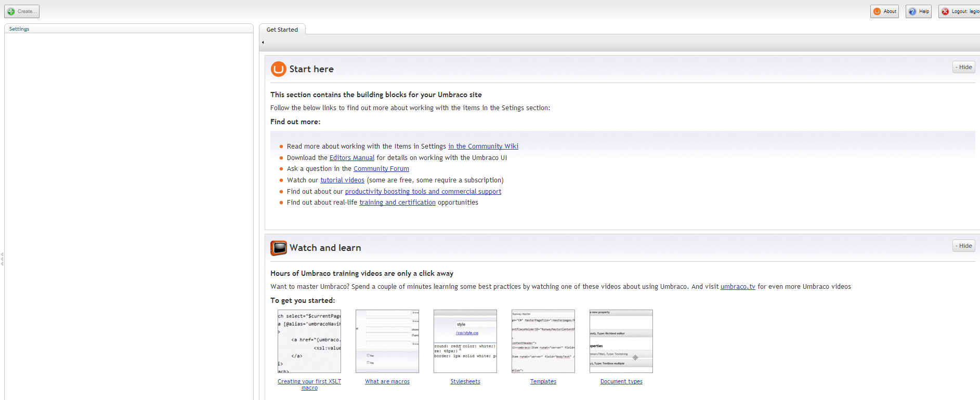Click the 'Find out more:' text
Image resolution: width=980 pixels, height=400 pixels.
click(x=295, y=122)
